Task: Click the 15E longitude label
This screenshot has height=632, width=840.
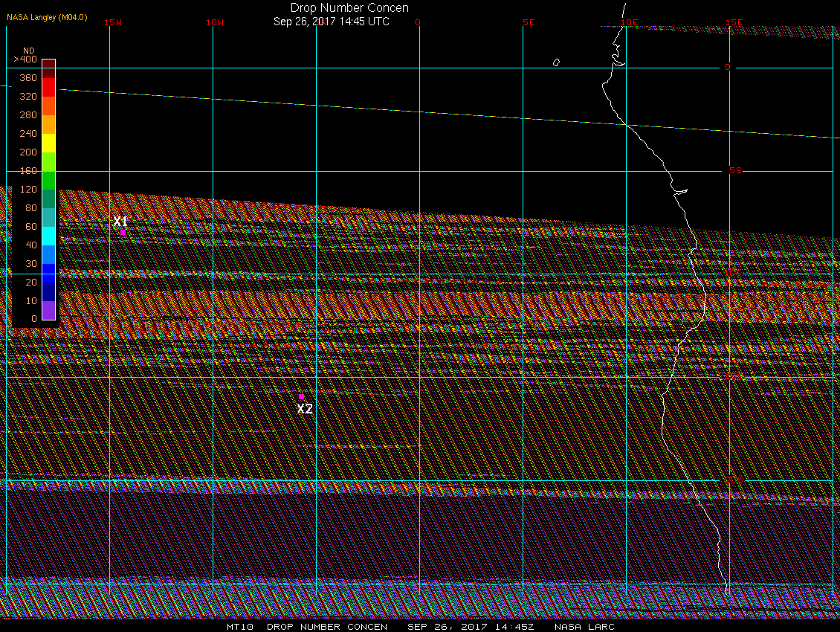Action: (x=734, y=22)
